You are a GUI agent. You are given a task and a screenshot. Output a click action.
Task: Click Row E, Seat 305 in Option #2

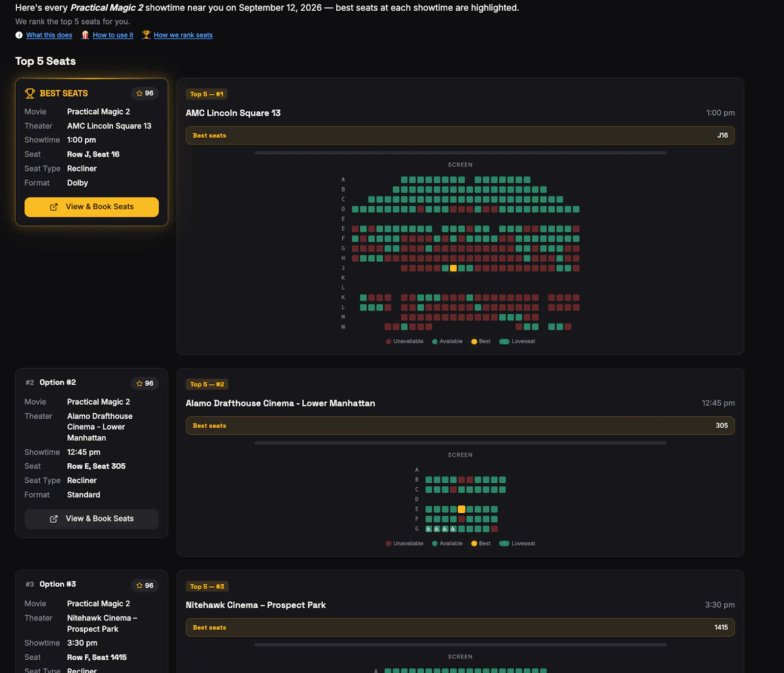click(97, 466)
